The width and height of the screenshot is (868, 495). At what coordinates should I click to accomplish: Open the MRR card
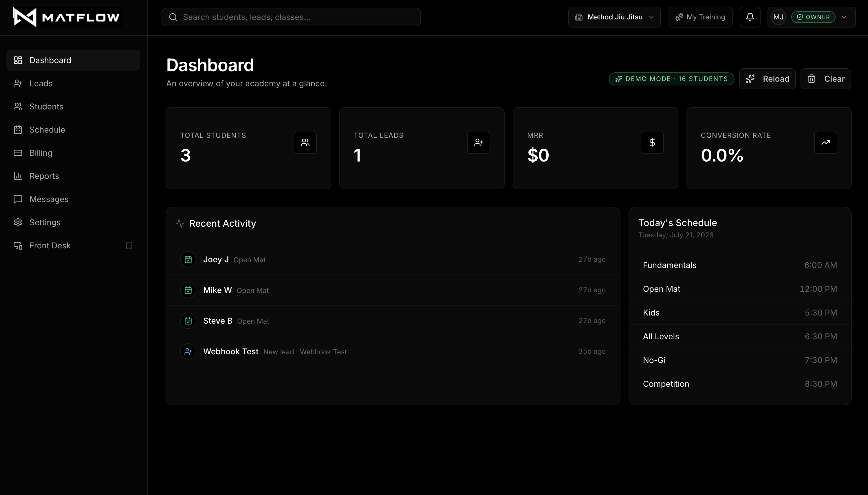point(595,148)
